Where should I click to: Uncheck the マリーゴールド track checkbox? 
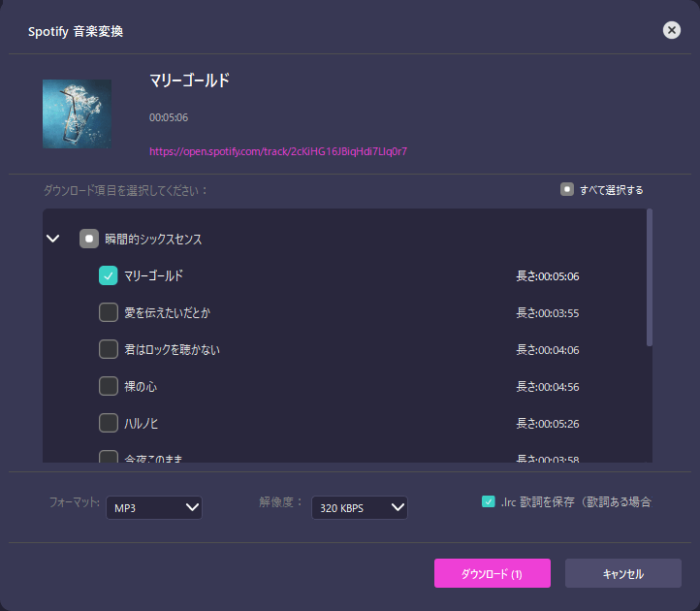(x=109, y=276)
